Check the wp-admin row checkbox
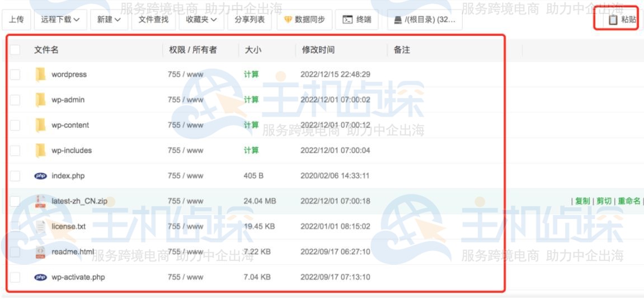 pyautogui.click(x=15, y=100)
